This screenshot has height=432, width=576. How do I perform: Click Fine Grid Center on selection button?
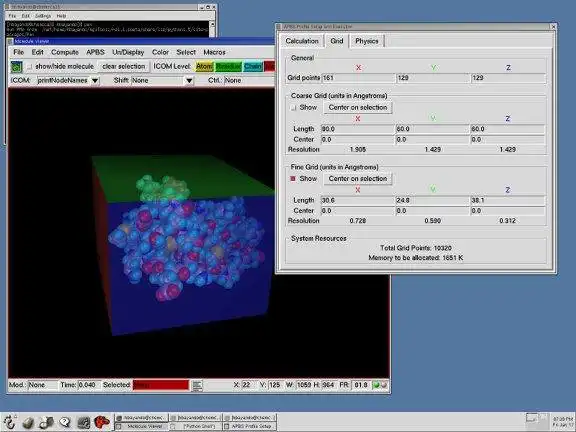click(358, 179)
